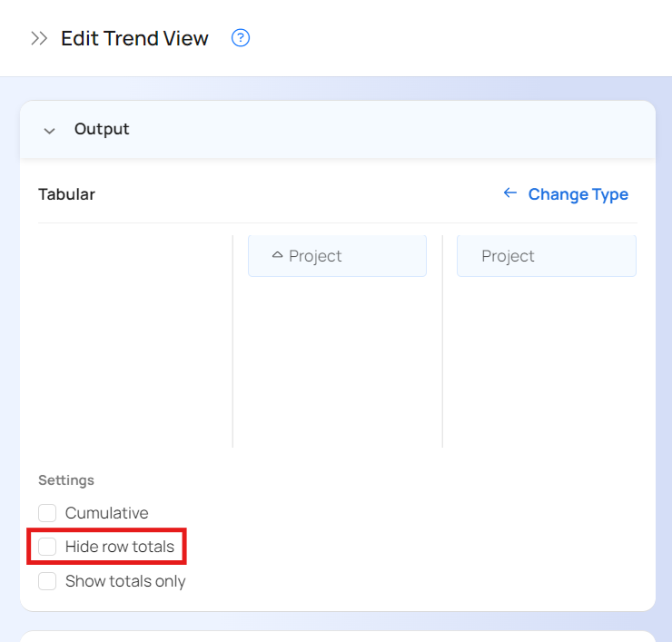
Task: Click the Cumulative label text
Action: coord(106,513)
